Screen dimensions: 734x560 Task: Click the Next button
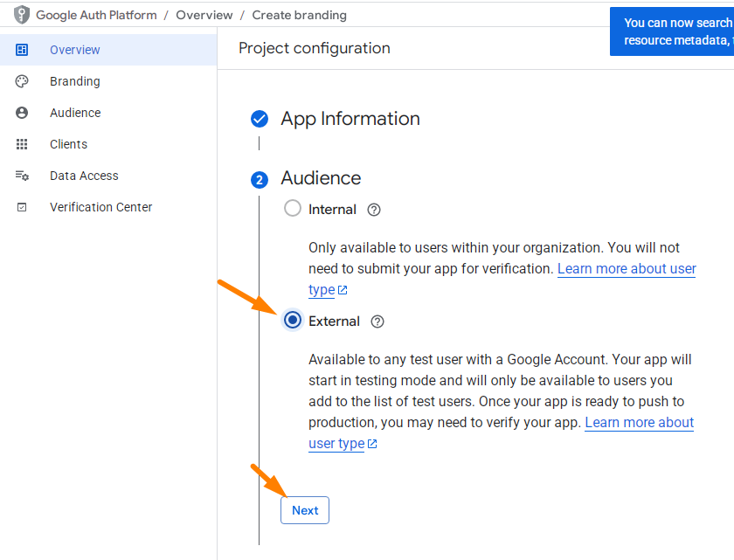[305, 510]
